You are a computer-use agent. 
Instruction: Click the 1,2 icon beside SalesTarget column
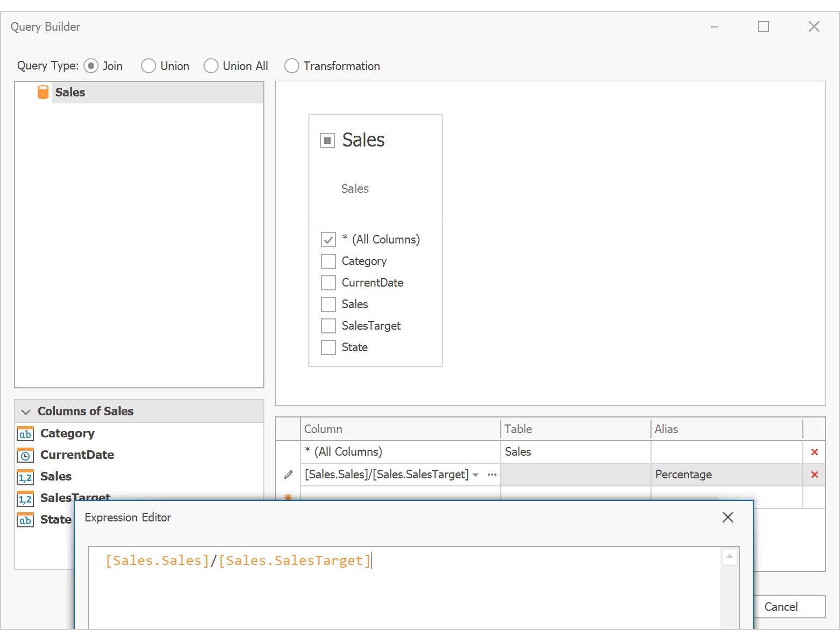coord(25,499)
